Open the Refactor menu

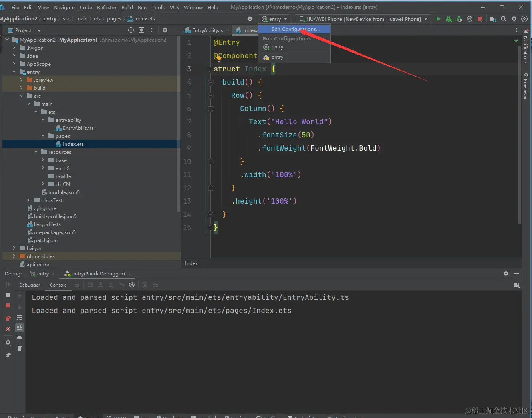pyautogui.click(x=107, y=7)
